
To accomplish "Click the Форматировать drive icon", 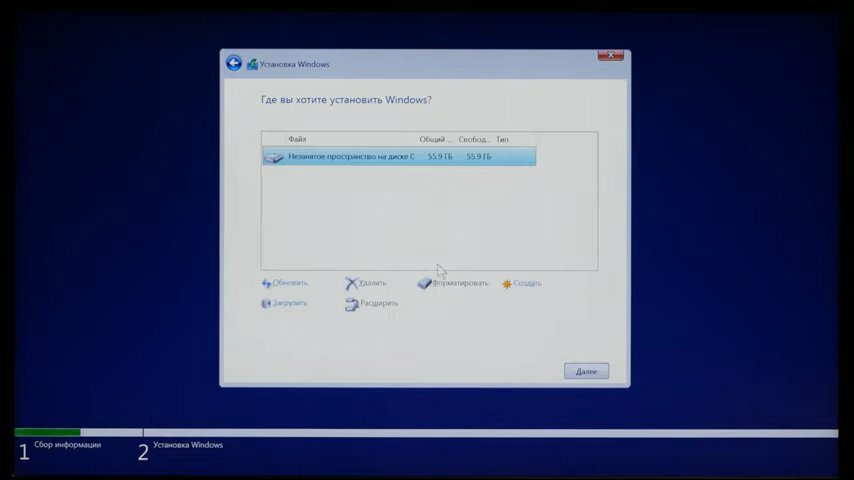I will [x=424, y=283].
